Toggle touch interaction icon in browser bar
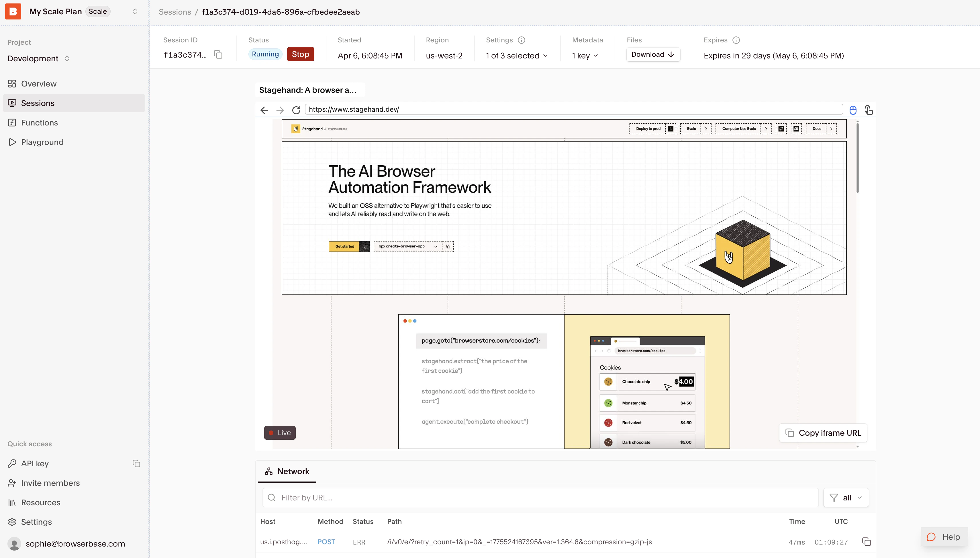 (x=869, y=110)
